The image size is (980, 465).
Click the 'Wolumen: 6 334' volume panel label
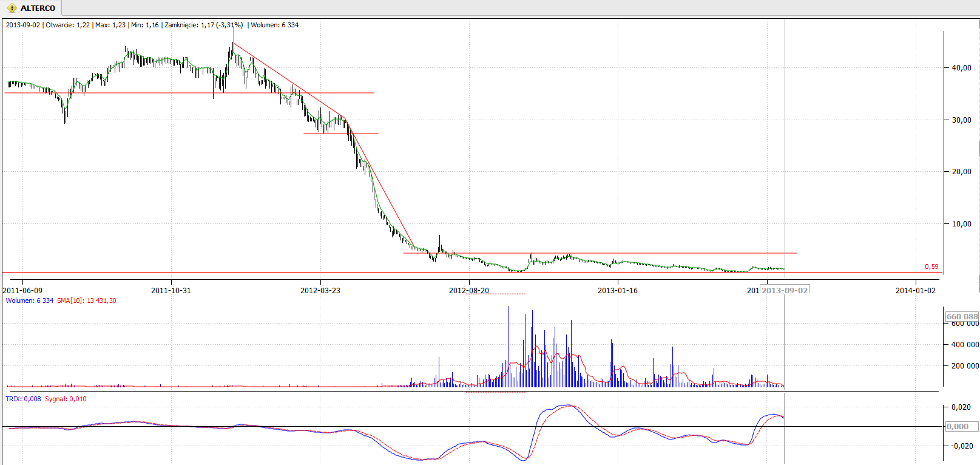pyautogui.click(x=30, y=300)
